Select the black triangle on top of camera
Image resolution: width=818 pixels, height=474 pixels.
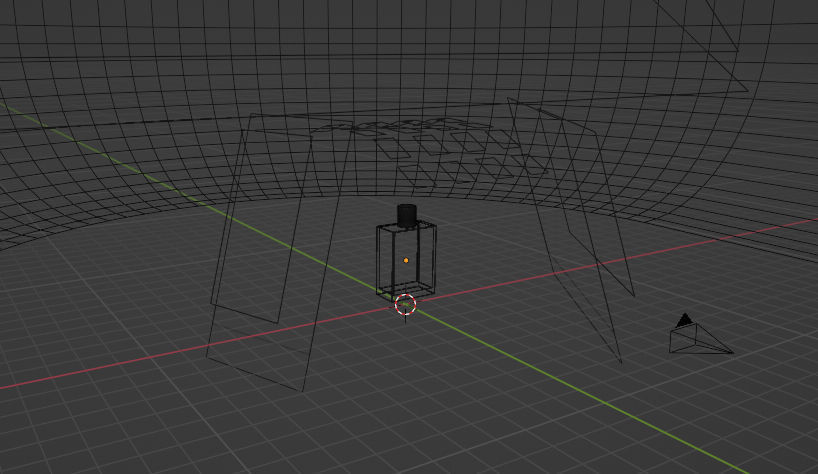[685, 320]
